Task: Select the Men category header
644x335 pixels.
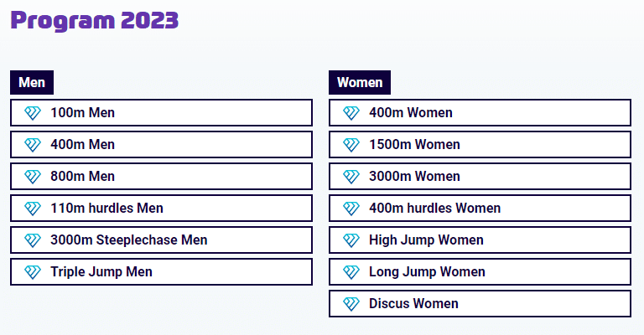Action: 32,82
